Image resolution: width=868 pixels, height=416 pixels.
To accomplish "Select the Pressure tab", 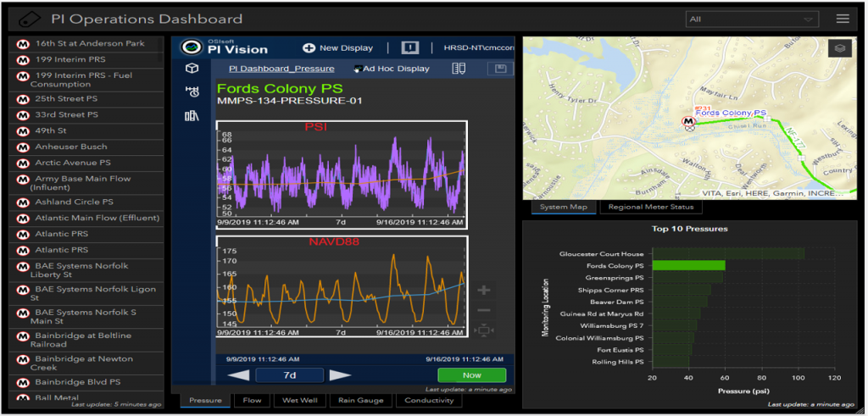I will 205,401.
